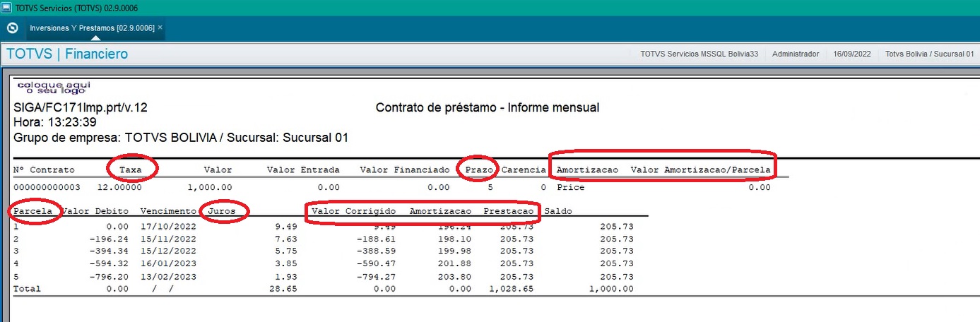Click the Carencia column header
980x322 pixels.
(524, 170)
